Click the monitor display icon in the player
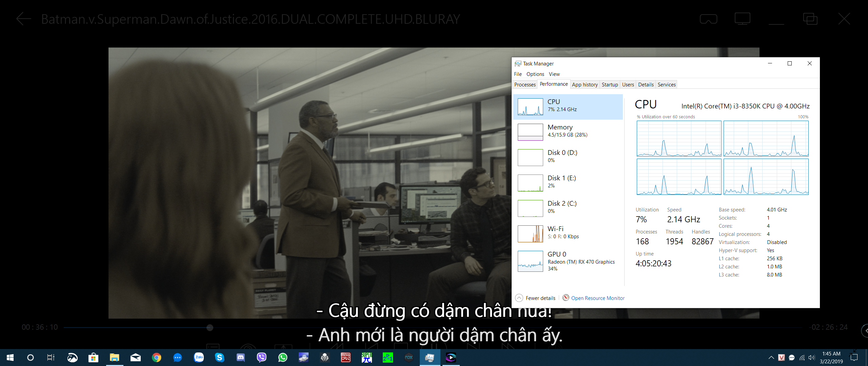This screenshot has width=868, height=366. tap(742, 19)
